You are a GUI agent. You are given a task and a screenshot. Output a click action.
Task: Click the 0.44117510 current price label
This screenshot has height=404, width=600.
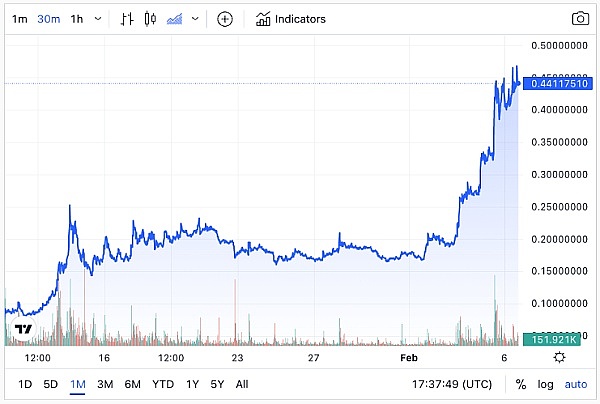click(557, 84)
